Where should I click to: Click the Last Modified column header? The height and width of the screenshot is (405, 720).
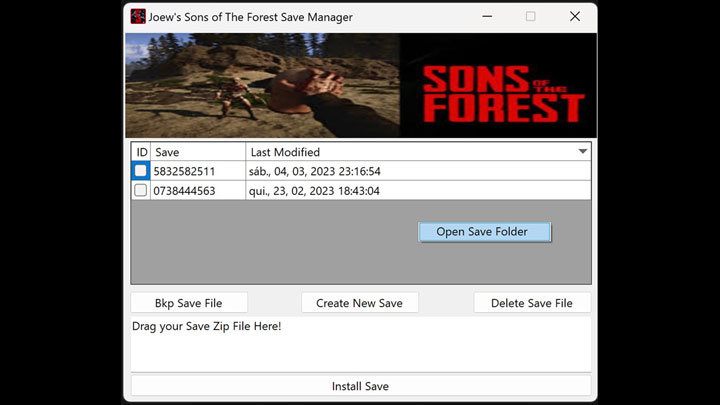click(418, 152)
